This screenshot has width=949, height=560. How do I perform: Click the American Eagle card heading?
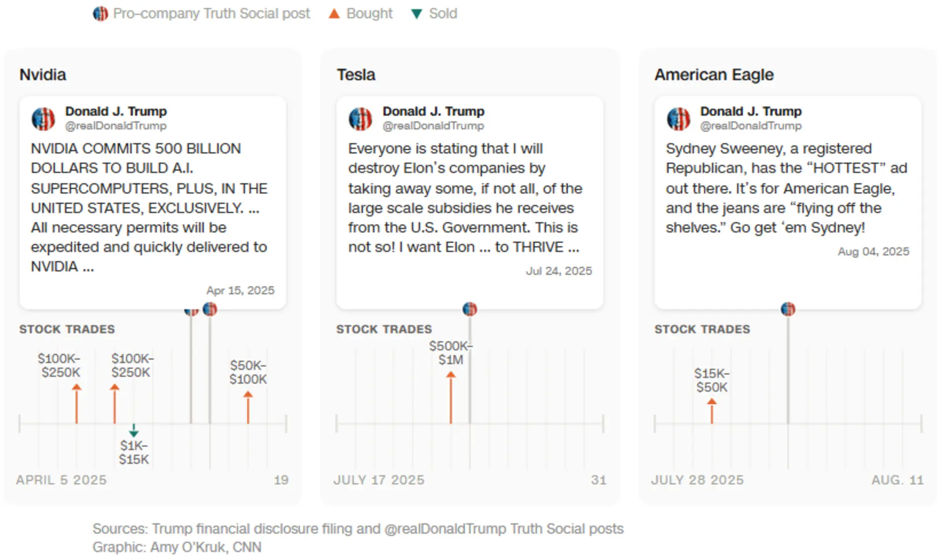[714, 75]
